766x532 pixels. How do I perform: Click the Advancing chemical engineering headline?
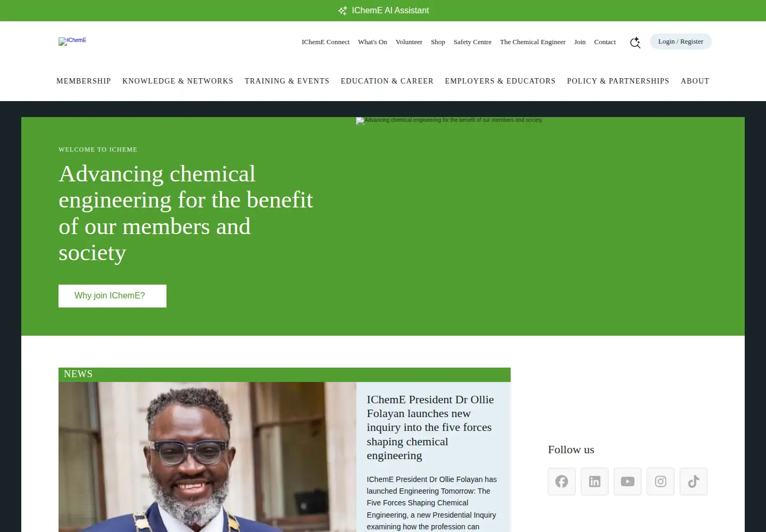click(186, 213)
